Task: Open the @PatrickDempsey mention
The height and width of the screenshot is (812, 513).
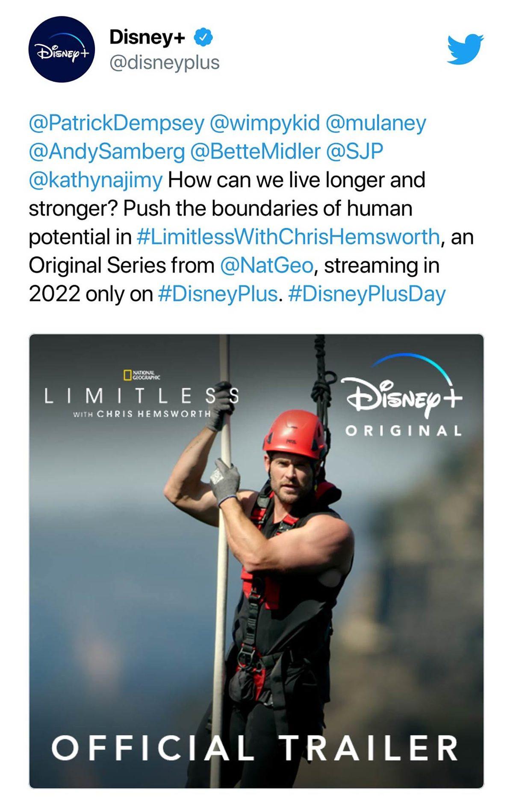Action: 116,123
